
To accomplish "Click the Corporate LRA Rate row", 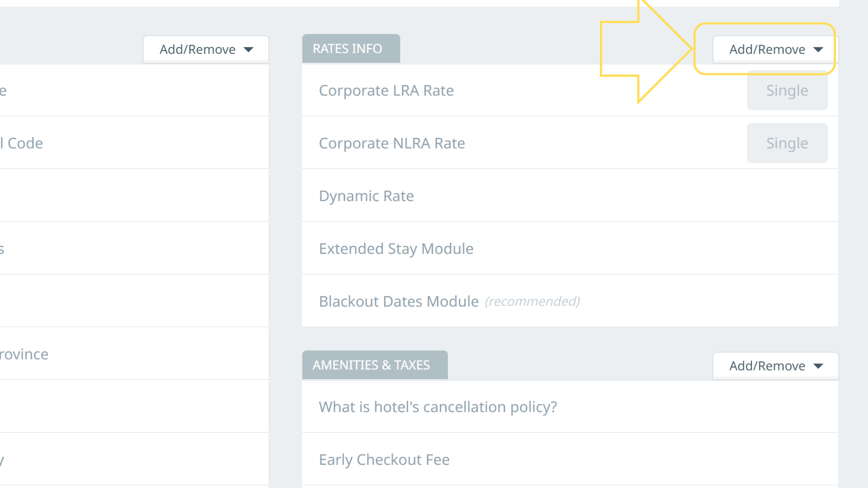I will point(386,90).
